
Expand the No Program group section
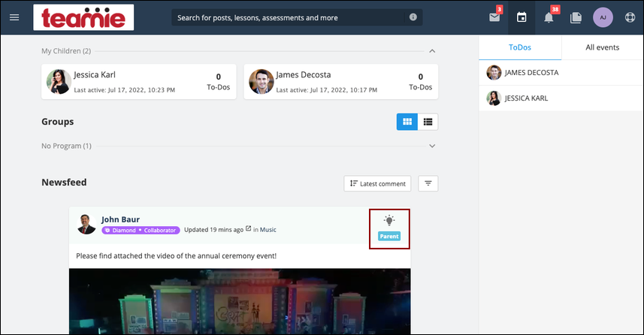(x=432, y=146)
